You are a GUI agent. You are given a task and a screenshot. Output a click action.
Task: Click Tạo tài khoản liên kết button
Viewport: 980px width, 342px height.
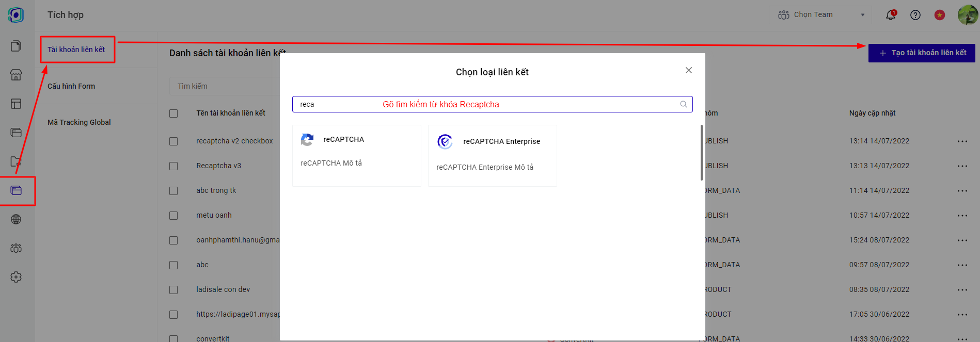pos(921,53)
